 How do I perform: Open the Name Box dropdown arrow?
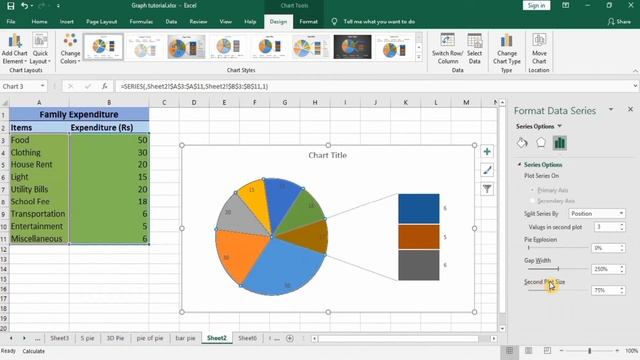[x=42, y=86]
